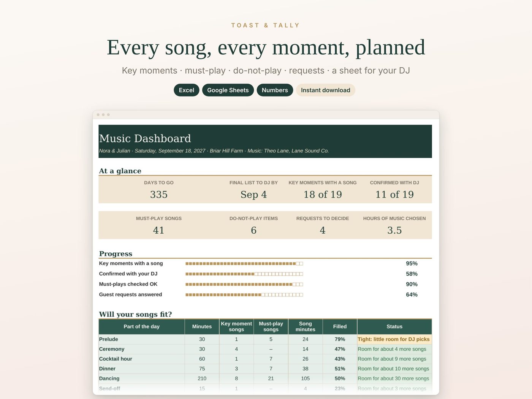The width and height of the screenshot is (532, 399).
Task: Select key moments value 18 of 19
Action: [x=323, y=195]
